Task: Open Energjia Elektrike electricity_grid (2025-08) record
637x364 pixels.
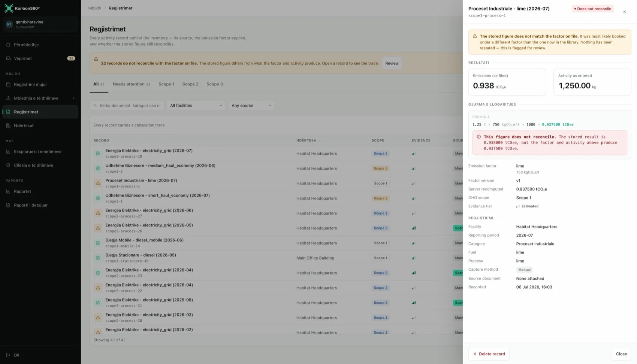Action: pos(149,300)
